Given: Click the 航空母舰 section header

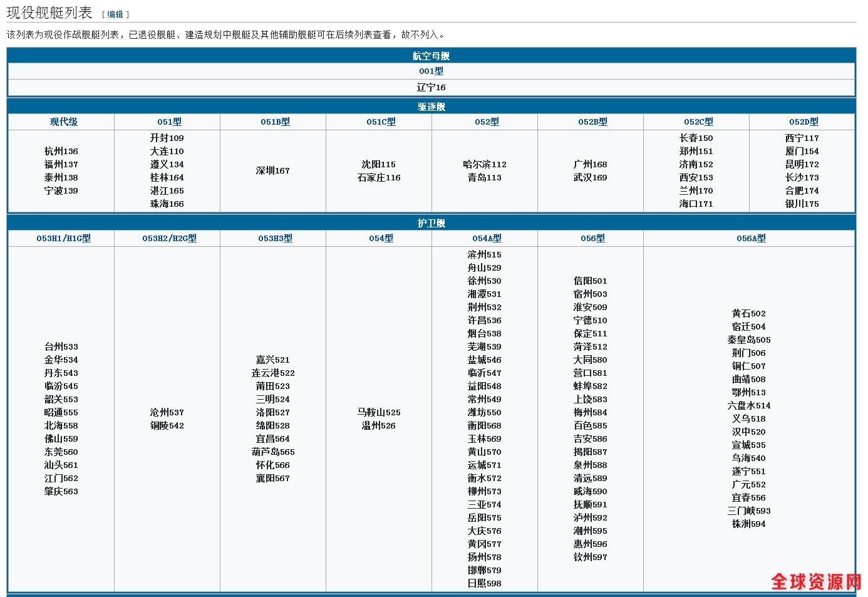Looking at the screenshot, I should 431,56.
